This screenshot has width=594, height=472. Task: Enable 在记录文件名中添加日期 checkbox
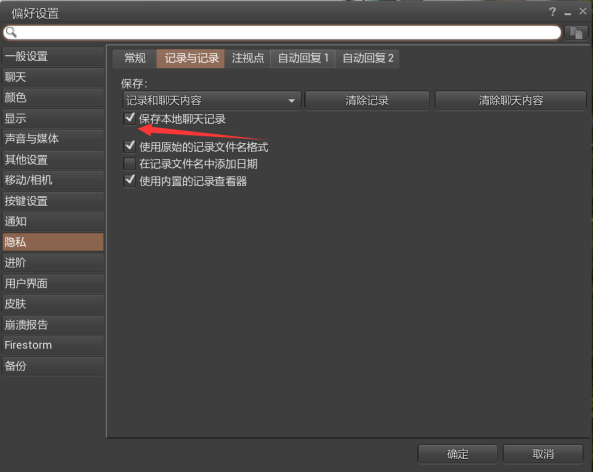click(130, 164)
